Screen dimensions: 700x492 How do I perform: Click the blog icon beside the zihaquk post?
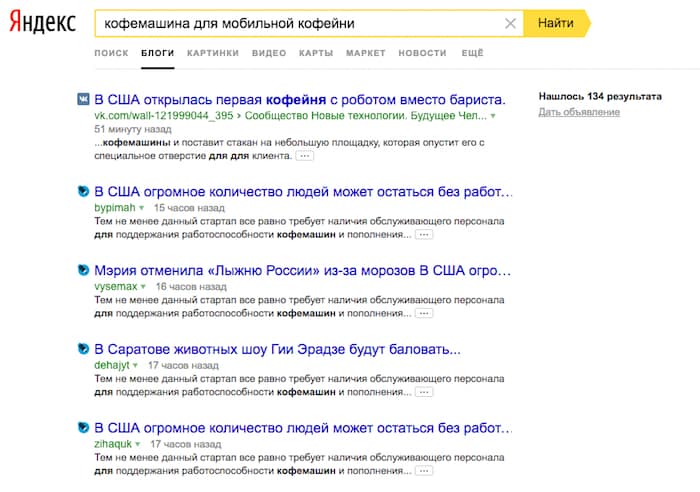[x=84, y=428]
